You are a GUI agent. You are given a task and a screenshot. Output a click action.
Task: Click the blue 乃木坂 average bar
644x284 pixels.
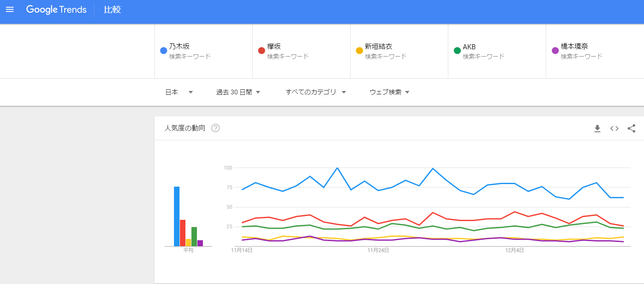point(177,216)
